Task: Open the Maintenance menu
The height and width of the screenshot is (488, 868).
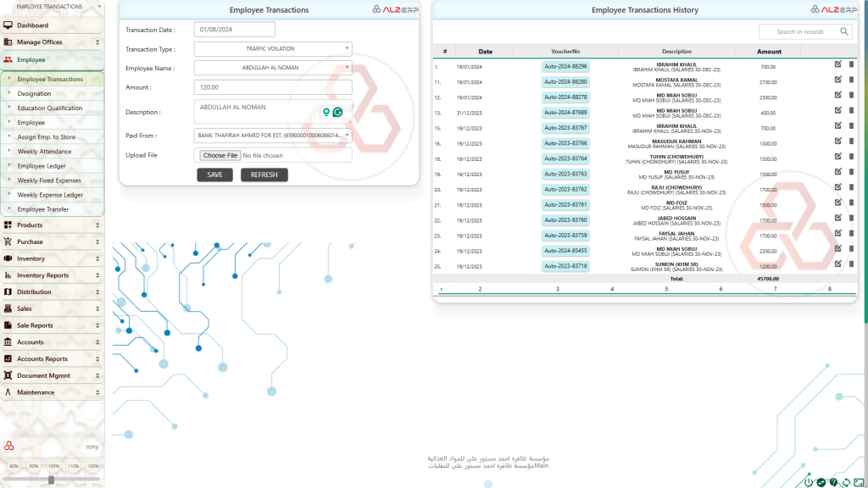Action: pyautogui.click(x=52, y=392)
